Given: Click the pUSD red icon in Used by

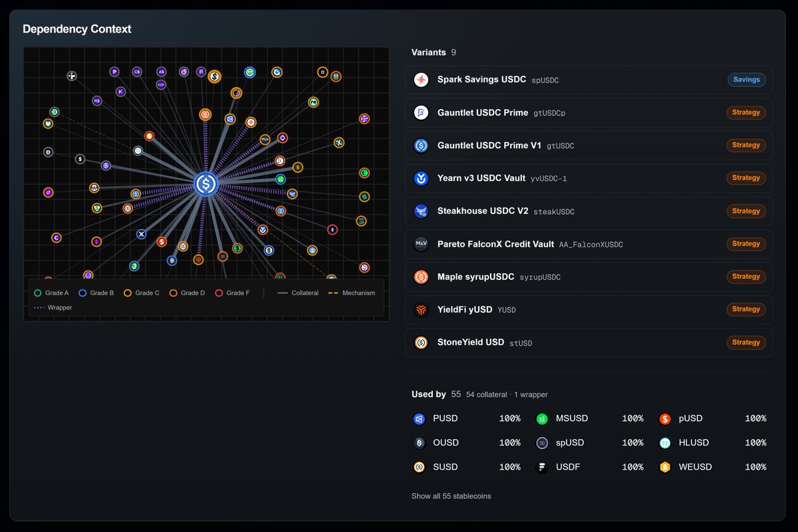Looking at the screenshot, I should (665, 419).
